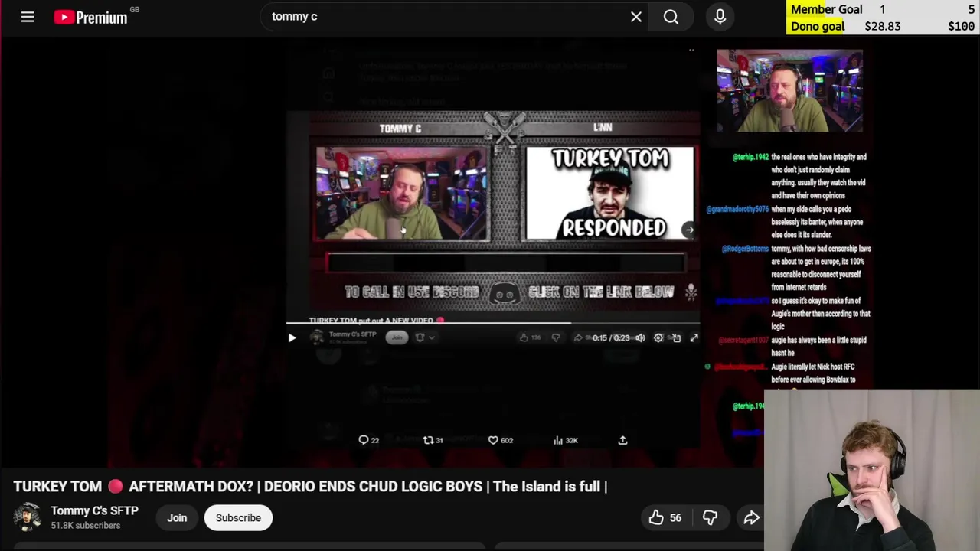Viewport: 980px width, 551px height.
Task: Advance carousel with arrow on Turkey Tom thumbnail
Action: coord(689,230)
